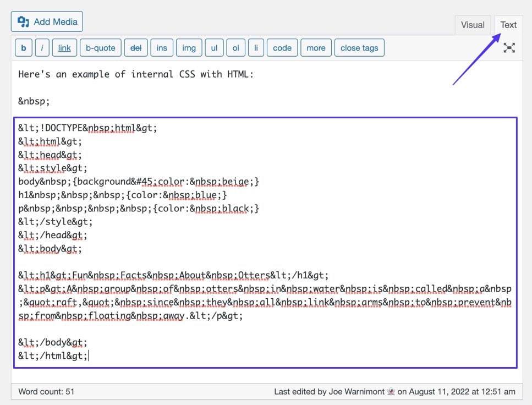Insert list item with li button
The height and width of the screenshot is (405, 532).
255,48
